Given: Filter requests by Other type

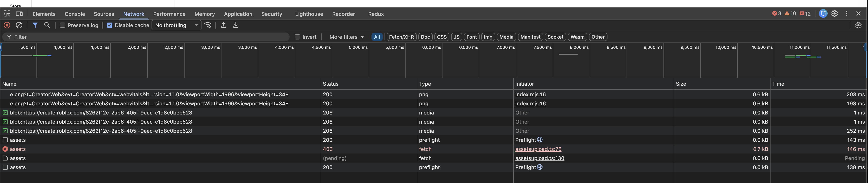Looking at the screenshot, I should coord(598,37).
